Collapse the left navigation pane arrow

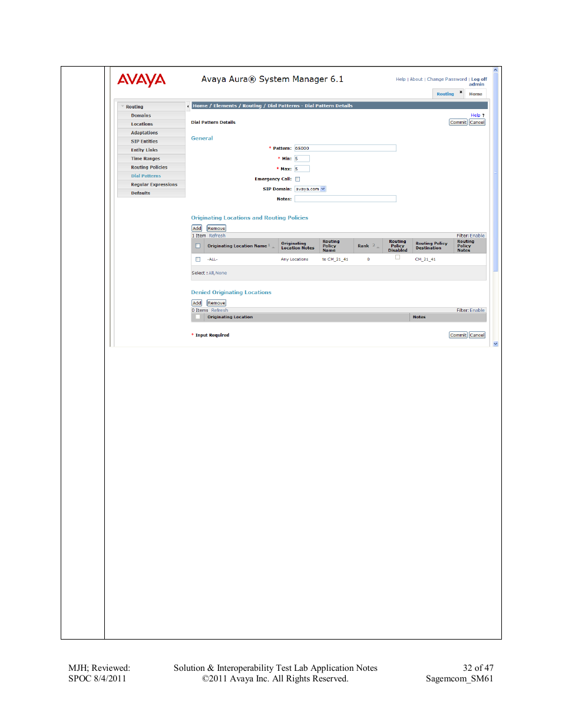(x=188, y=107)
